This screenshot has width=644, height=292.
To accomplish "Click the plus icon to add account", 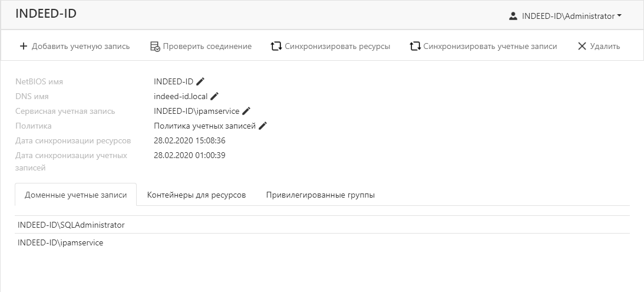I will pos(24,46).
